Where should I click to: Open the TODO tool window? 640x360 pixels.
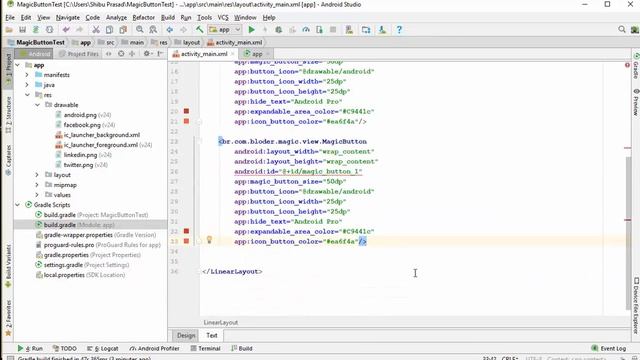coord(64,349)
